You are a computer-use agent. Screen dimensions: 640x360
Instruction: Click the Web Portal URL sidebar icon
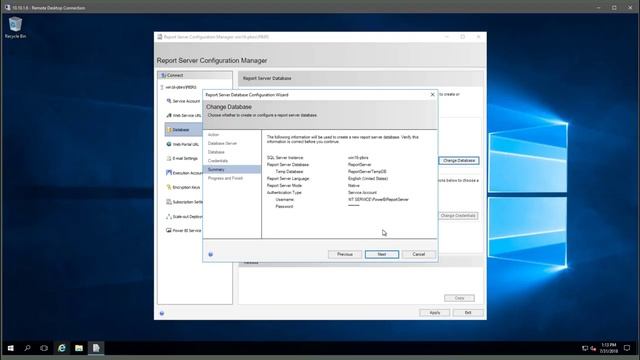point(169,144)
